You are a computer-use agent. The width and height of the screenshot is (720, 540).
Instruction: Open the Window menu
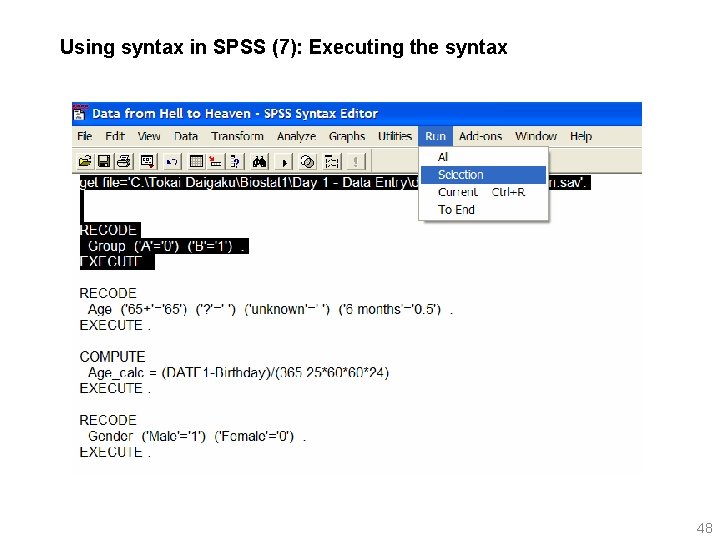pos(536,136)
